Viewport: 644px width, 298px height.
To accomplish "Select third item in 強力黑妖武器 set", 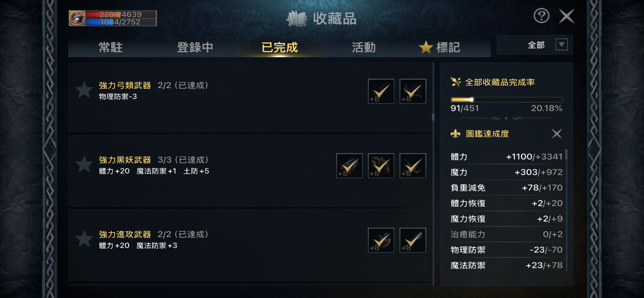I will 413,166.
